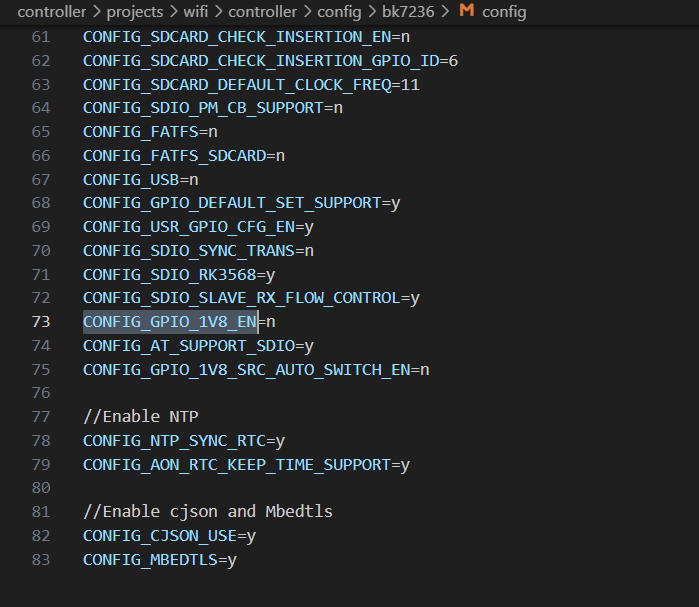The width and height of the screenshot is (699, 607).
Task: Click line number 77 in gutter
Action: point(41,416)
